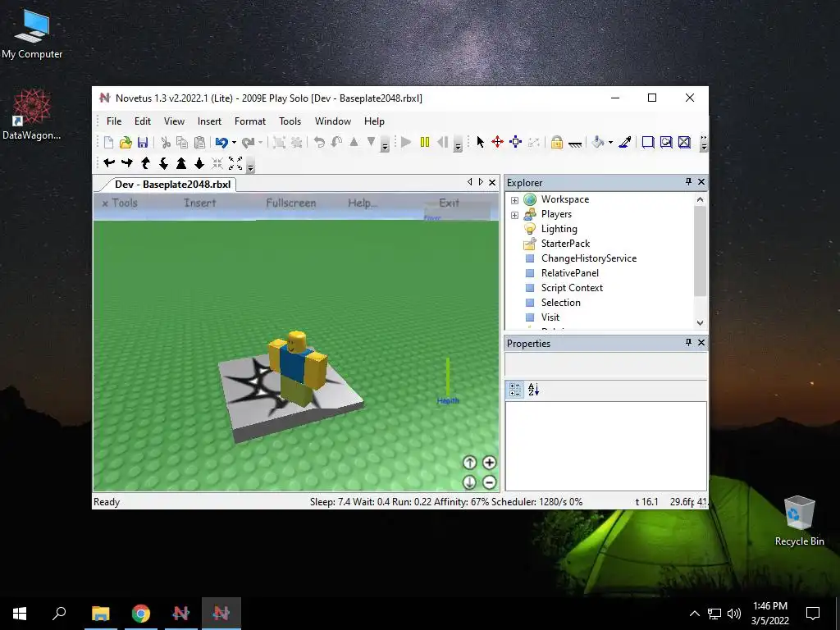This screenshot has width=840, height=630.
Task: Open the View menu
Action: click(x=174, y=121)
